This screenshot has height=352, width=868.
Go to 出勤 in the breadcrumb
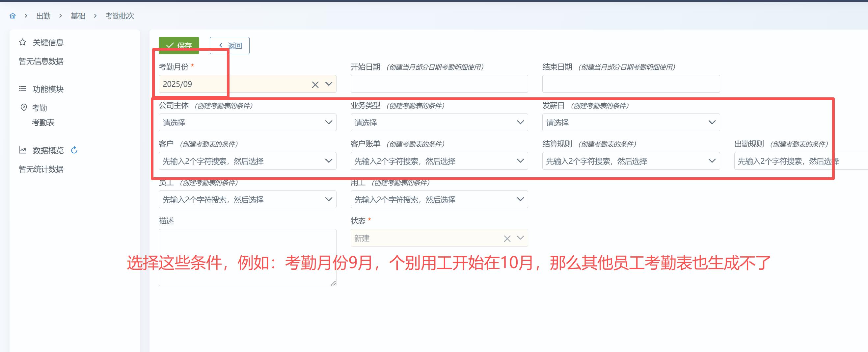(43, 16)
